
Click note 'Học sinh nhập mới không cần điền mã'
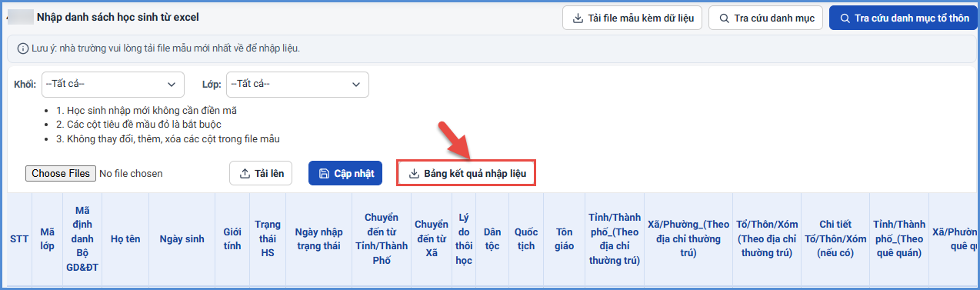pyautogui.click(x=146, y=110)
